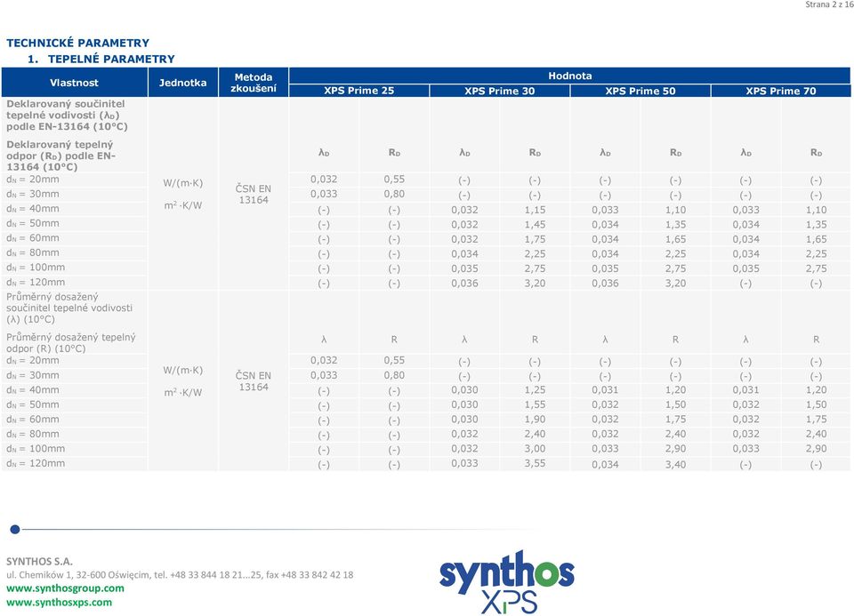Click the second 'dN = 100mm' row label
This screenshot has height=616, width=854.
(x=36, y=449)
